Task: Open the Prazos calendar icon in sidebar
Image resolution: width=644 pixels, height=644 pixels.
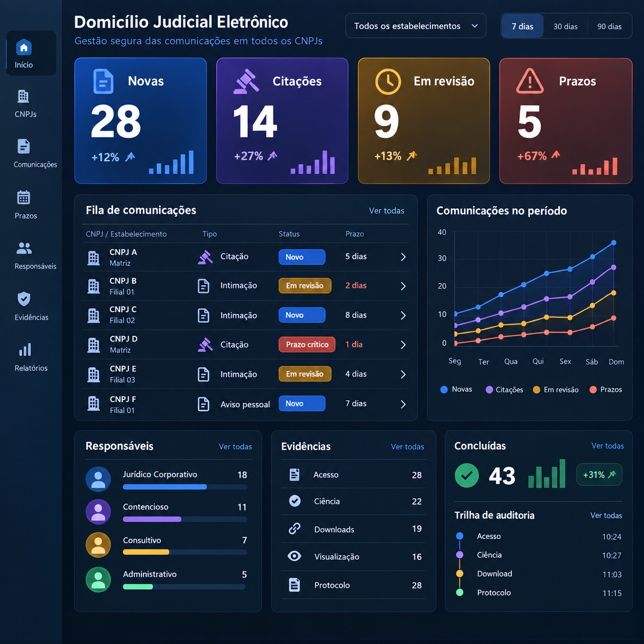Action: [x=24, y=197]
